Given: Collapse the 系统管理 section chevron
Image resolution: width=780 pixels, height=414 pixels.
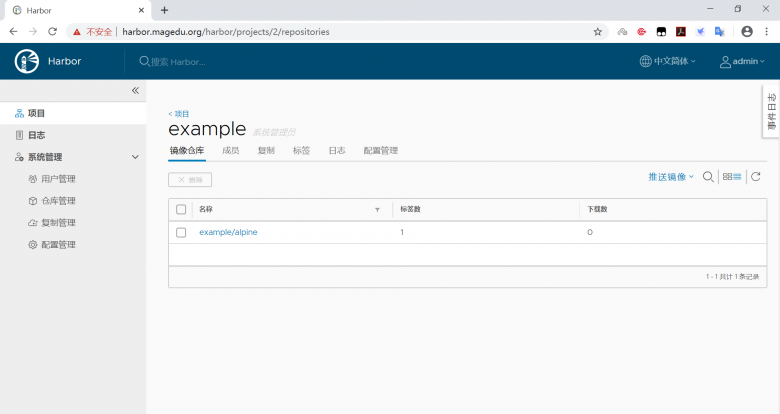Looking at the screenshot, I should coord(135,157).
